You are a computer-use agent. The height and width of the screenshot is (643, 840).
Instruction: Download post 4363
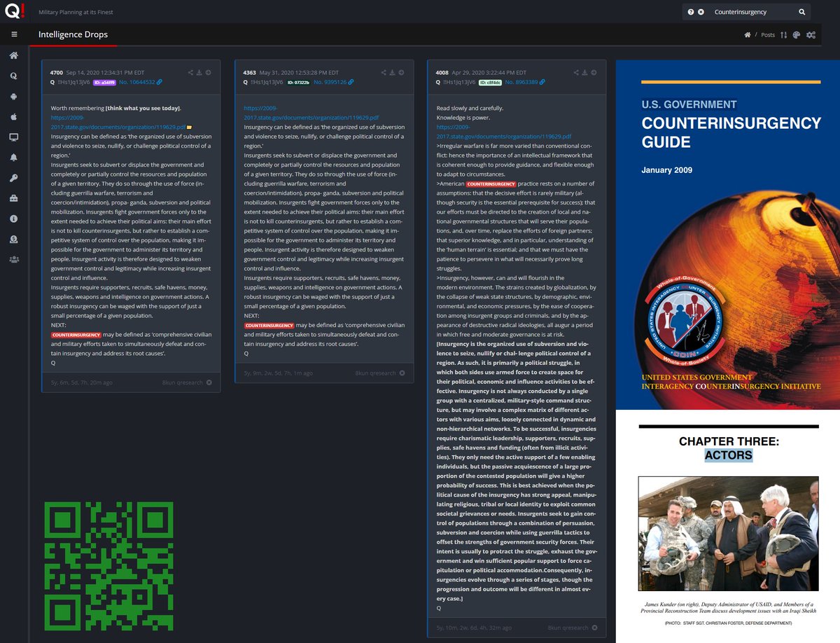pyautogui.click(x=392, y=72)
